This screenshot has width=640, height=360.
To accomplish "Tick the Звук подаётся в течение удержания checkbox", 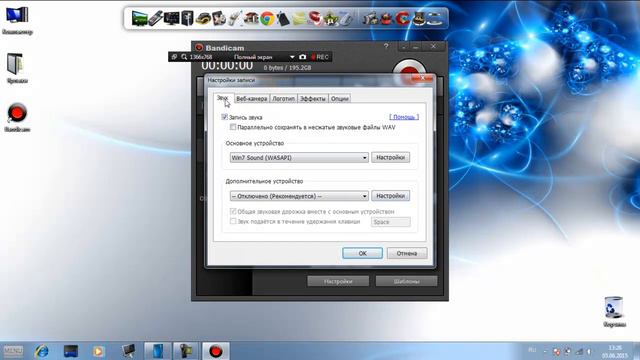I will [x=233, y=221].
